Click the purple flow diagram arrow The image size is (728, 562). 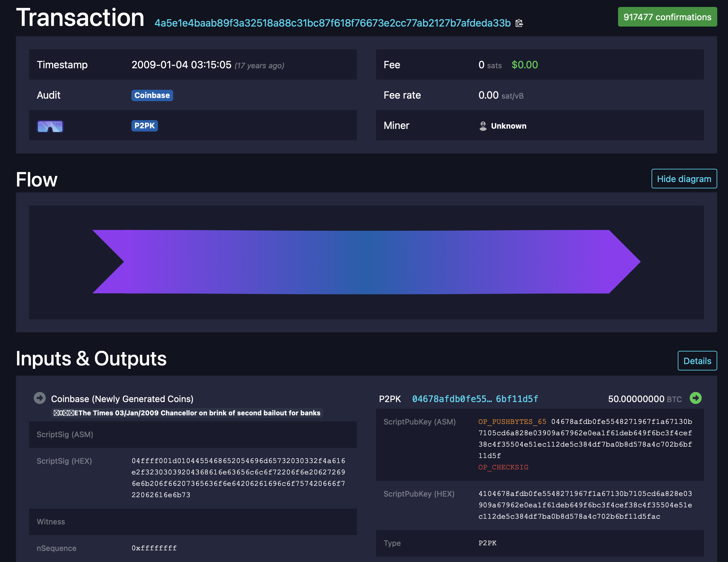click(366, 262)
